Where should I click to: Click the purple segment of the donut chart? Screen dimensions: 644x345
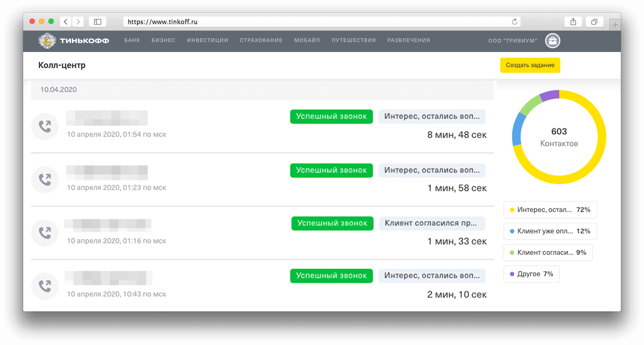pos(549,95)
